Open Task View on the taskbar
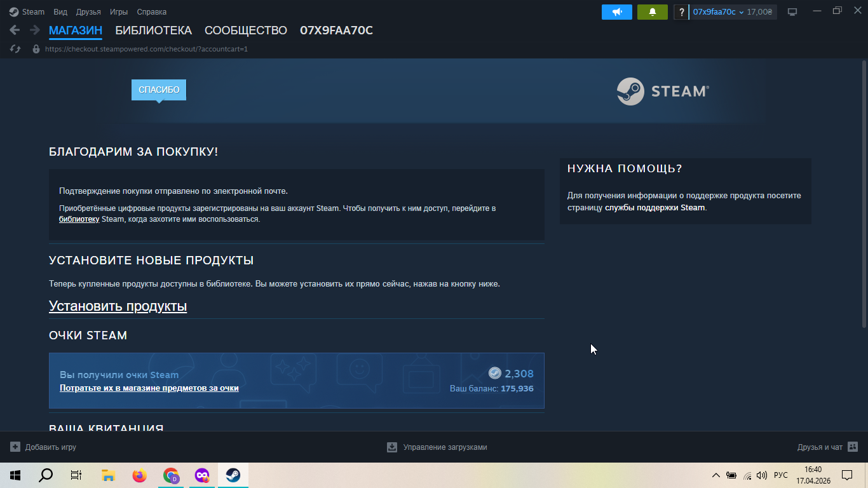Image resolution: width=868 pixels, height=488 pixels. [76, 475]
